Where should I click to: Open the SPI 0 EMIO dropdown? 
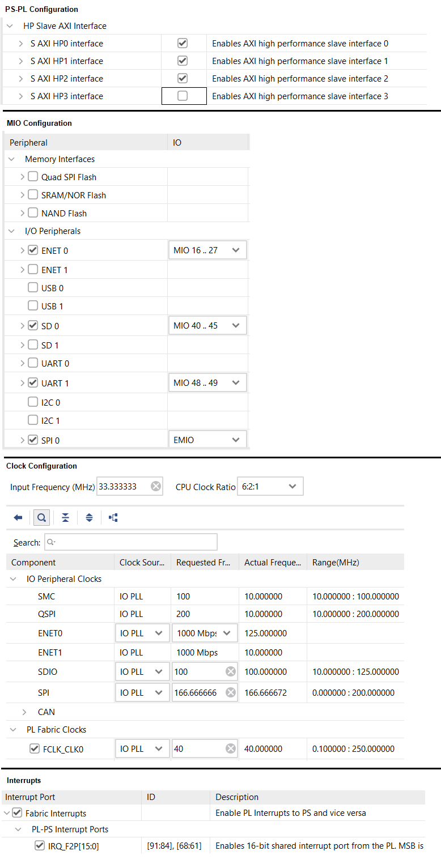coord(207,440)
